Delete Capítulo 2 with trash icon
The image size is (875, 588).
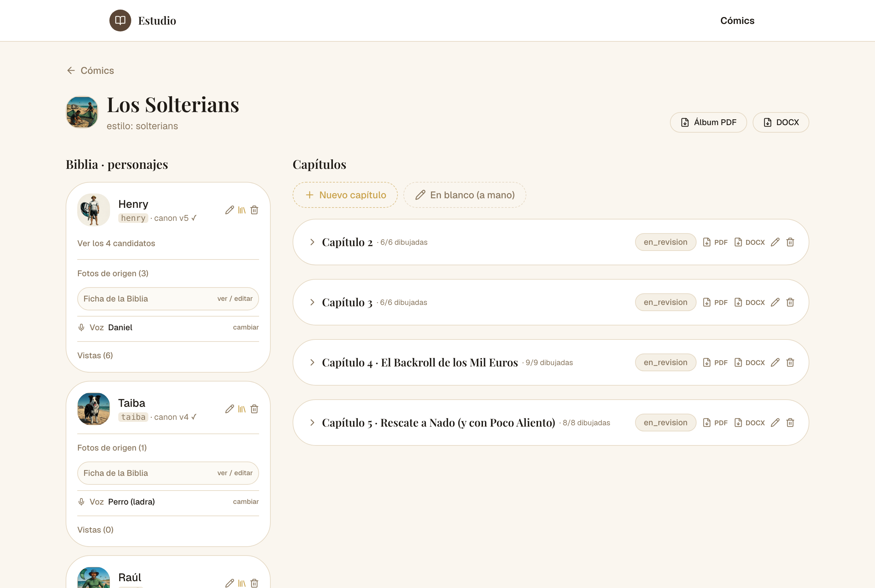click(790, 242)
